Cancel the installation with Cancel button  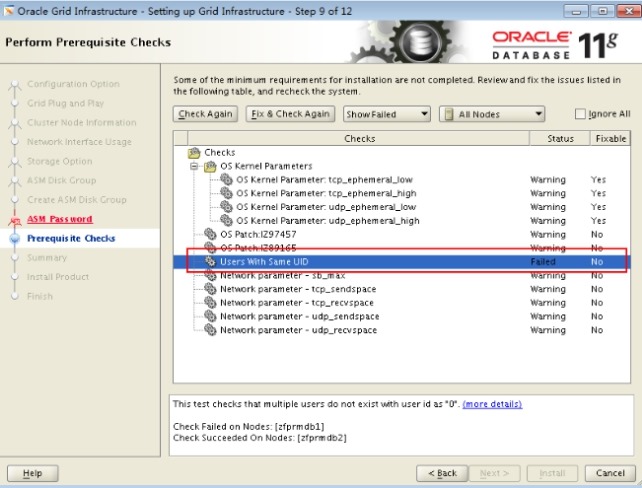pos(610,473)
